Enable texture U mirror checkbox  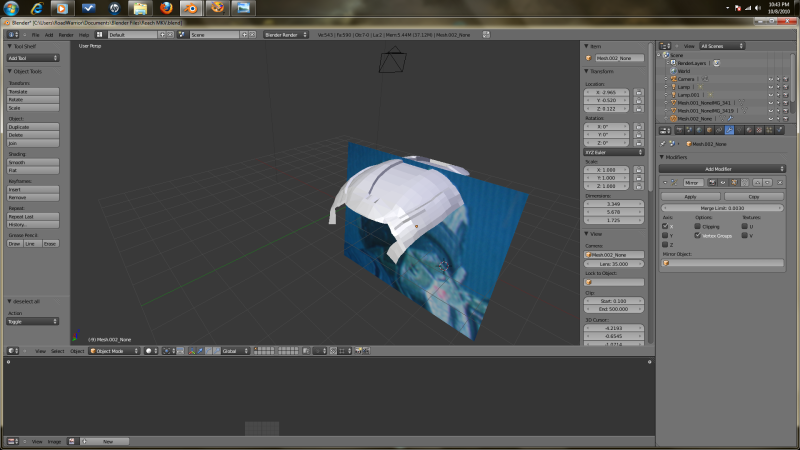coord(744,226)
